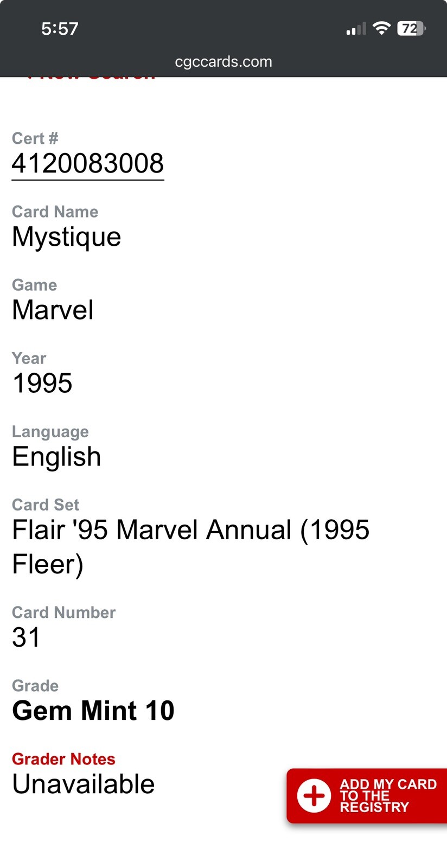The image size is (447, 868).
Task: Tap the Unavailable grader notes text
Action: click(84, 784)
